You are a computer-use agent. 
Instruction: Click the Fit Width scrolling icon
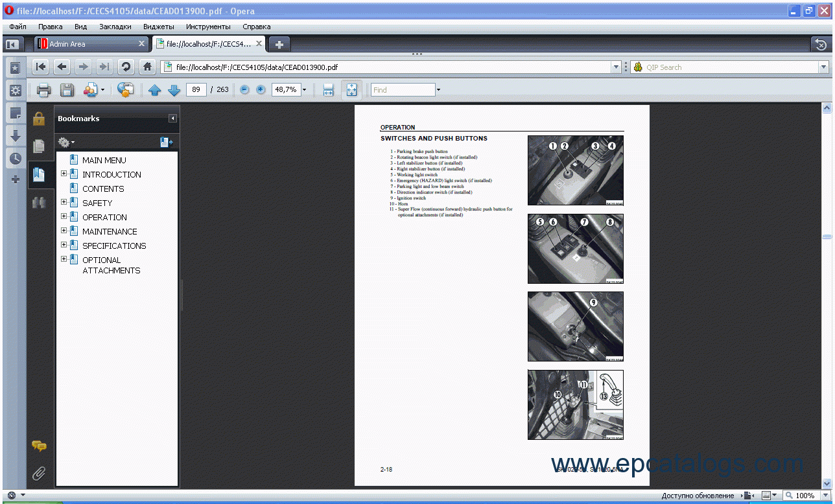[328, 90]
